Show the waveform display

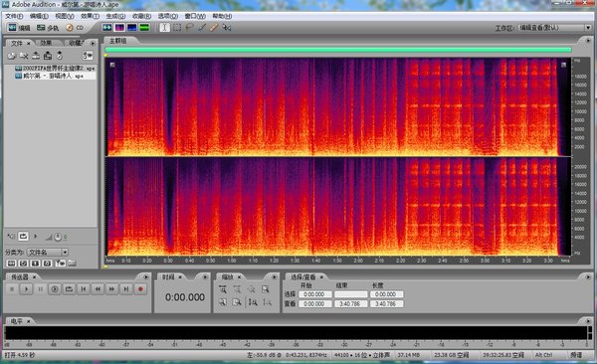107,28
